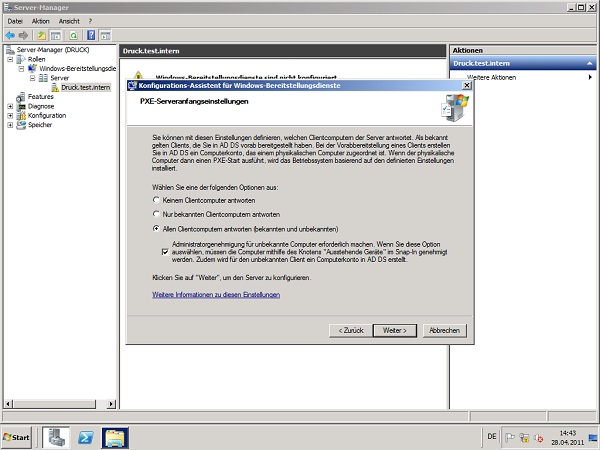Open the ? help menu

[90, 21]
